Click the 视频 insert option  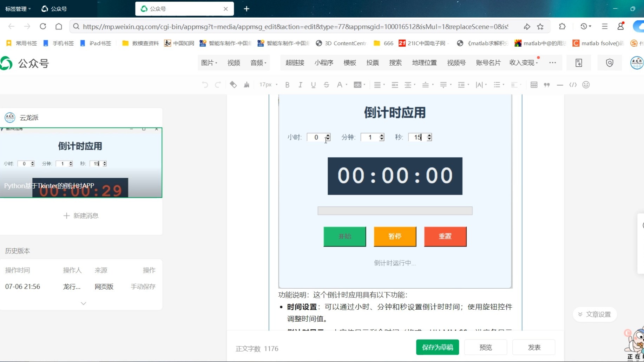(234, 62)
